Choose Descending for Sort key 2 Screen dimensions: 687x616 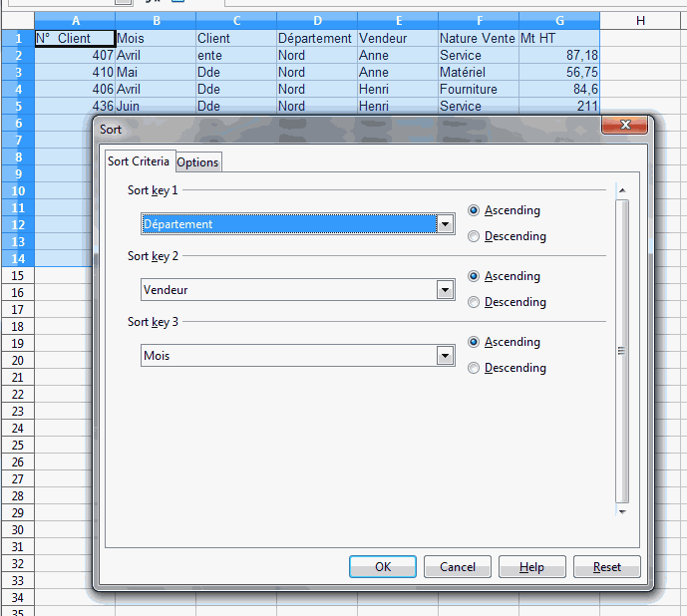point(475,302)
